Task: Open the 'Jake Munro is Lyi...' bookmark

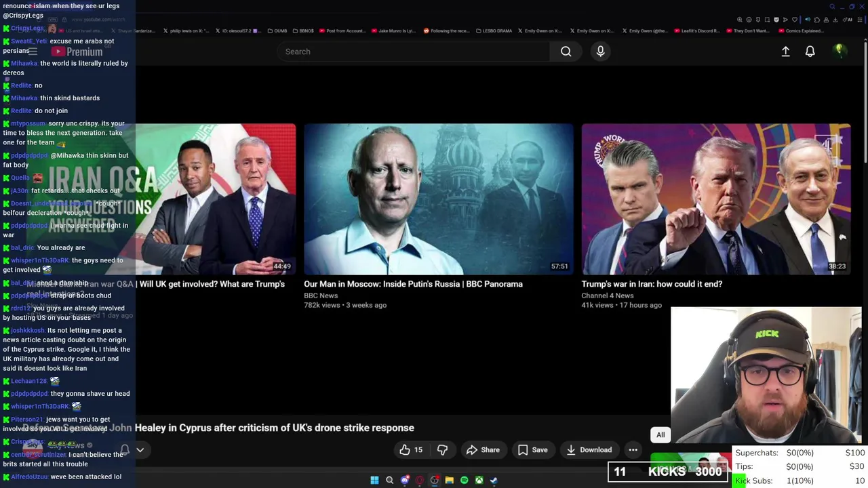Action: (394, 30)
